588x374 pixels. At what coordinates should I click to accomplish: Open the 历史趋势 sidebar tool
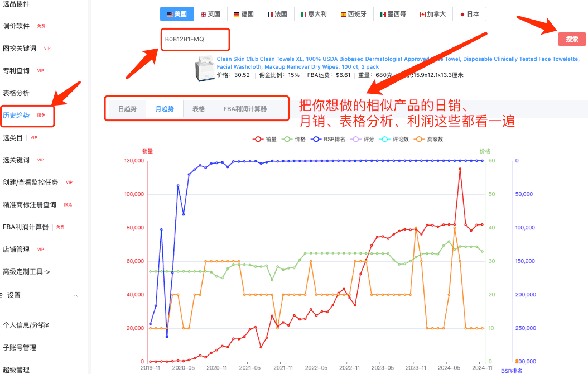pos(18,116)
